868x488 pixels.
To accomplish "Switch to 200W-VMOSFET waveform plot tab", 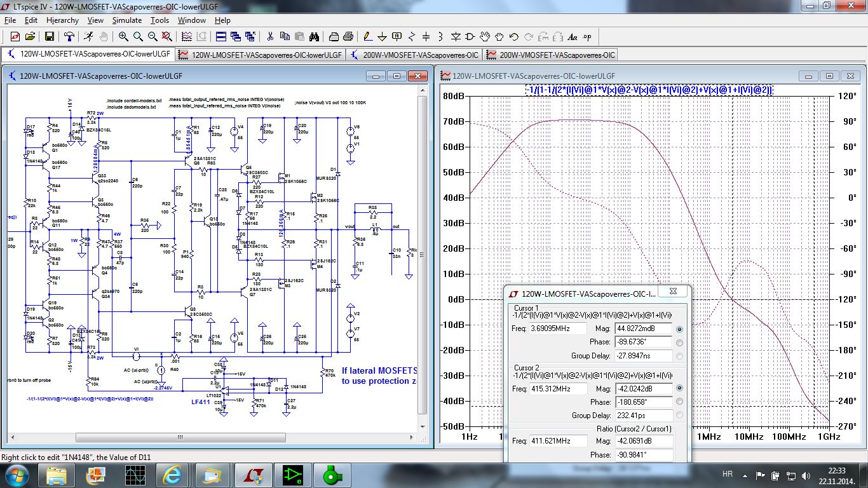I will (x=550, y=55).
